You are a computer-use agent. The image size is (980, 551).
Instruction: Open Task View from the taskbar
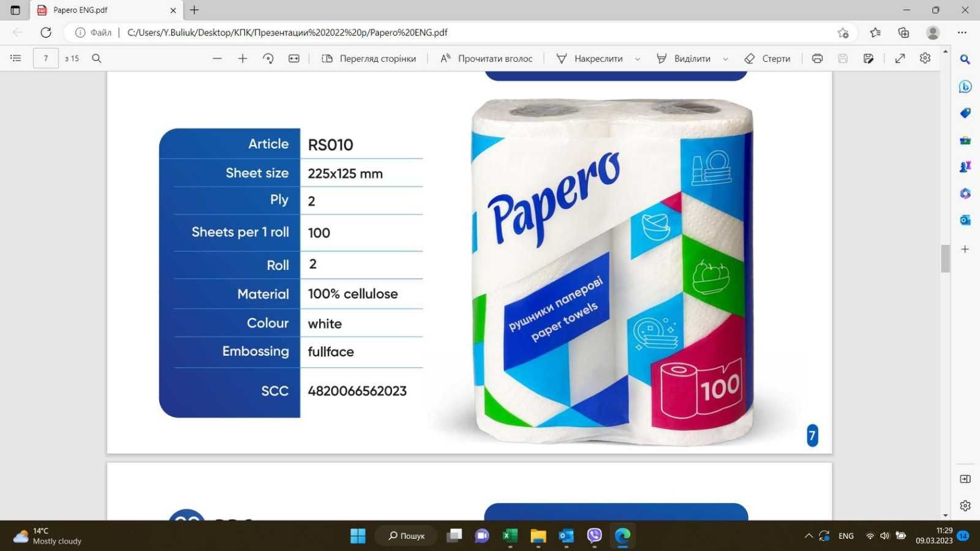[x=454, y=536]
